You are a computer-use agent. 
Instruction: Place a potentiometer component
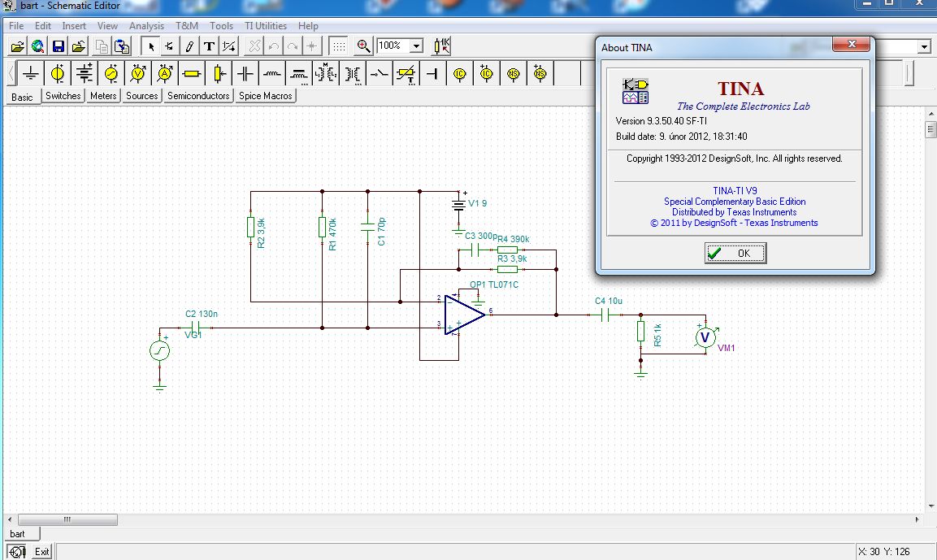pyautogui.click(x=219, y=73)
